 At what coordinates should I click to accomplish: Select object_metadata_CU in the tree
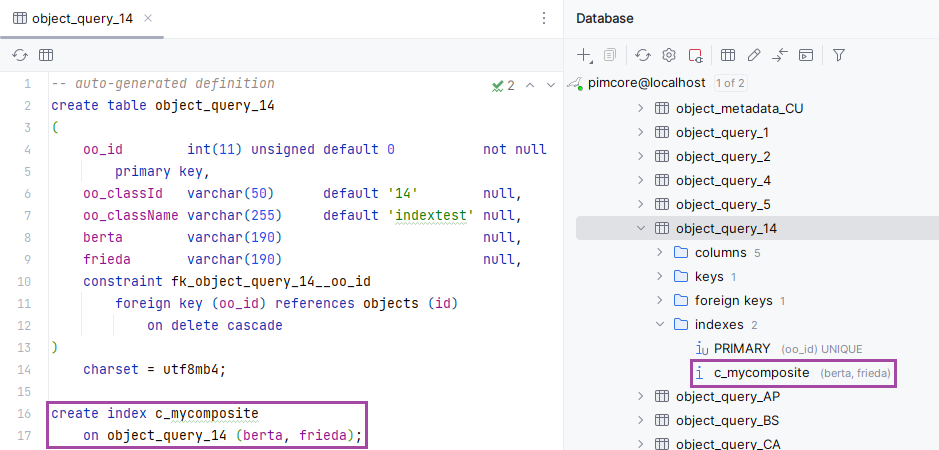click(740, 108)
